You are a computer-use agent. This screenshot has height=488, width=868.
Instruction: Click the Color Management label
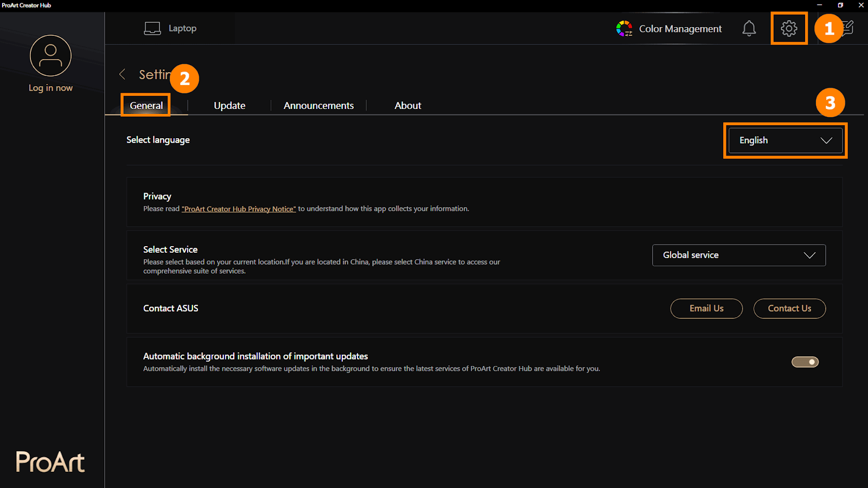click(x=680, y=29)
